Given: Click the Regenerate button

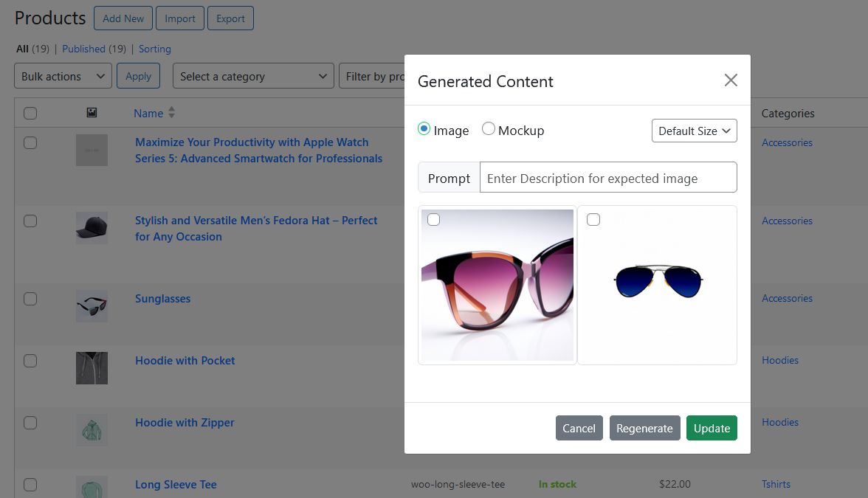Looking at the screenshot, I should (x=644, y=428).
